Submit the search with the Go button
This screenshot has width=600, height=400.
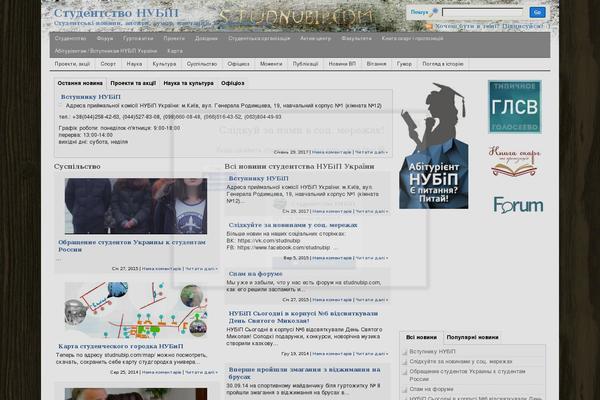pos(537,12)
